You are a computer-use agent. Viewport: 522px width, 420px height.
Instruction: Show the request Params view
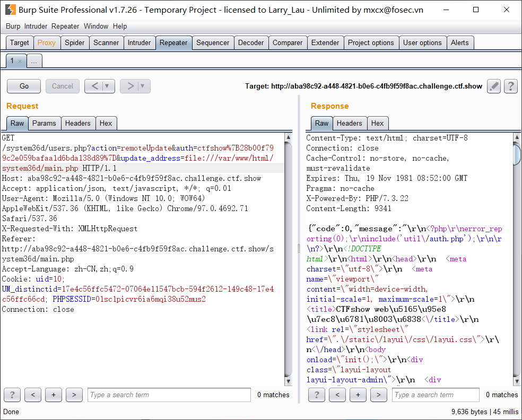coord(44,124)
